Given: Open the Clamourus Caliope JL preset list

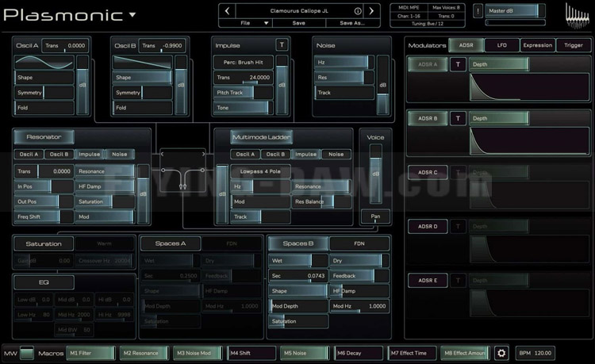Looking at the screenshot, I should tap(299, 11).
